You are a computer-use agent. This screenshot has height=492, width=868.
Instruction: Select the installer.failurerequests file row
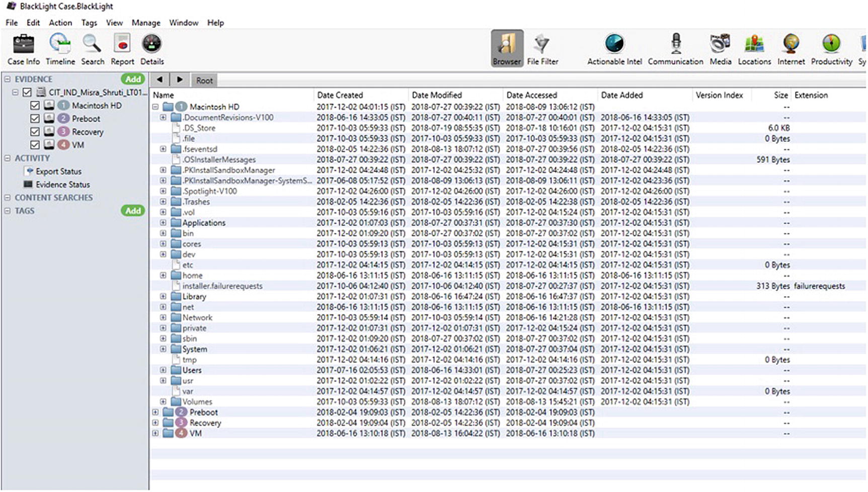point(508,286)
